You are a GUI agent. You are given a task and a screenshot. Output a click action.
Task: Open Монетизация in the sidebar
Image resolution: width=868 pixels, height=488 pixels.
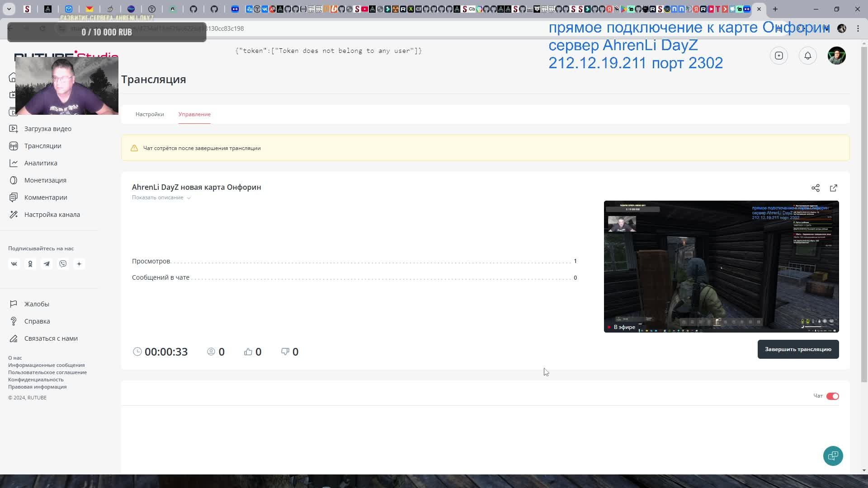tap(45, 180)
